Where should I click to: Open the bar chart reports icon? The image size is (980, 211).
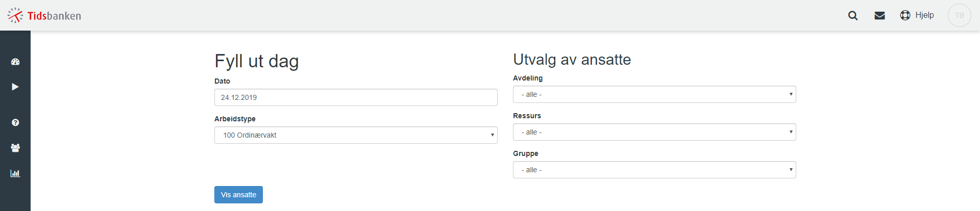(x=15, y=173)
